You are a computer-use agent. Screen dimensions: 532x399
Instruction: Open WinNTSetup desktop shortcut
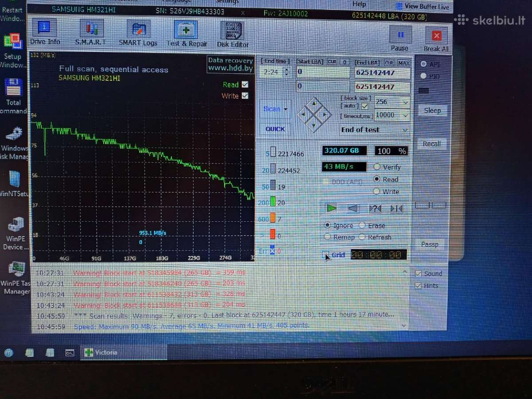(x=14, y=184)
